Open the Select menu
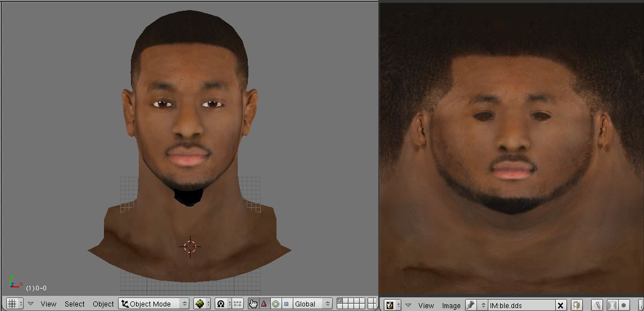 point(74,304)
